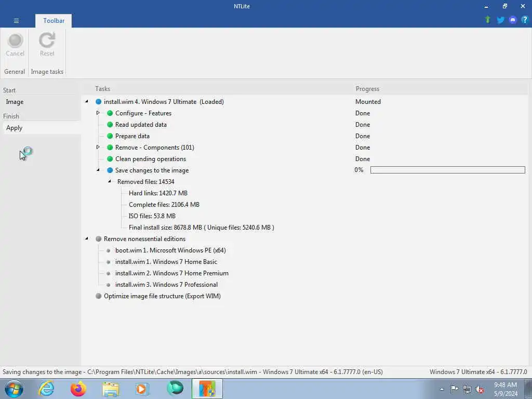Click grey dot for Optimize image file structure
532x399 pixels.
coord(98,296)
